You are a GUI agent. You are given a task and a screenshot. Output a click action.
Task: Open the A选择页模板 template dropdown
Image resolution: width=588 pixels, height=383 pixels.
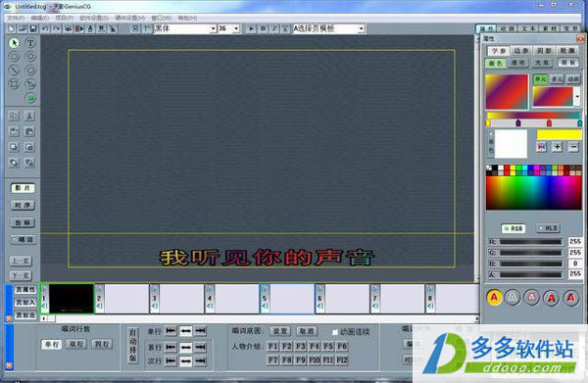[x=361, y=28]
